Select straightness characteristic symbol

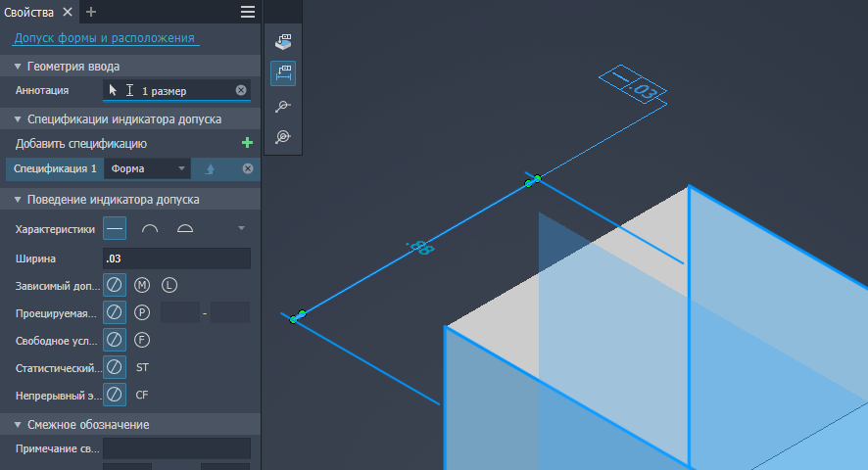115,228
